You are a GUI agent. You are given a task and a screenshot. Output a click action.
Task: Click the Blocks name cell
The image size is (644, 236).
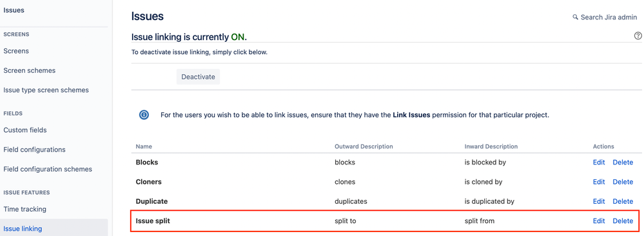(x=147, y=162)
